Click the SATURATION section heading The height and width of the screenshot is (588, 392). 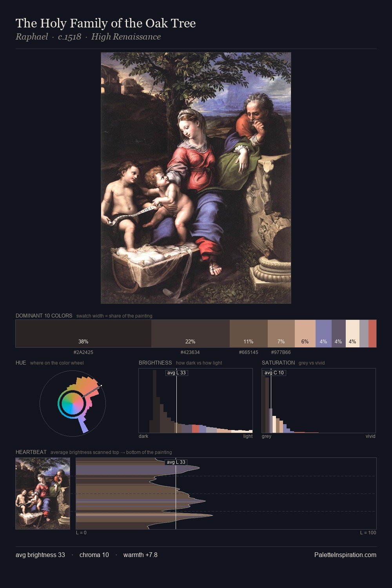pyautogui.click(x=278, y=363)
